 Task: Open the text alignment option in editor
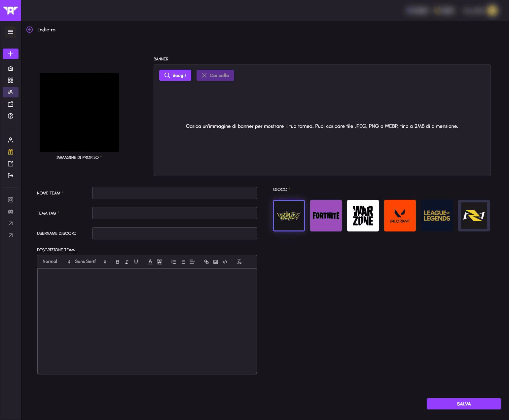point(192,262)
